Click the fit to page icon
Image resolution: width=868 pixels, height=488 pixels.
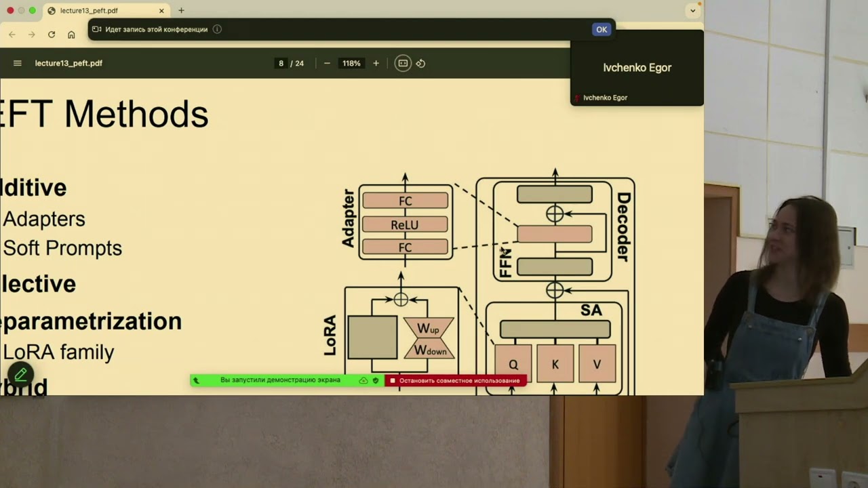[403, 63]
